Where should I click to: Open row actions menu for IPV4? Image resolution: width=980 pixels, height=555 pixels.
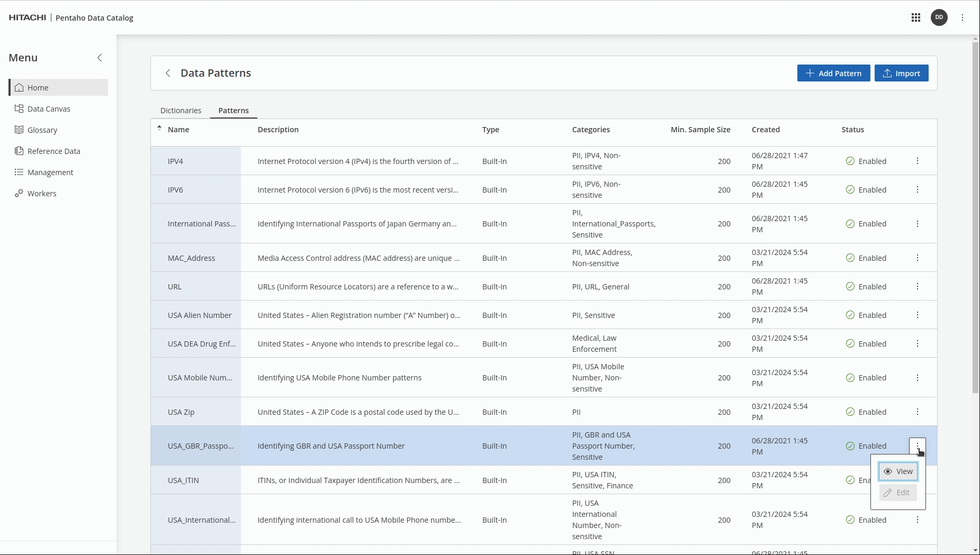917,161
